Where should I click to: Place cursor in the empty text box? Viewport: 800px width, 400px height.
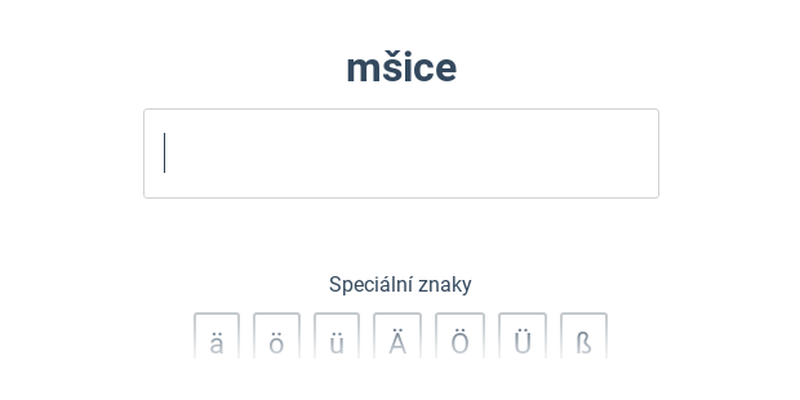401,153
